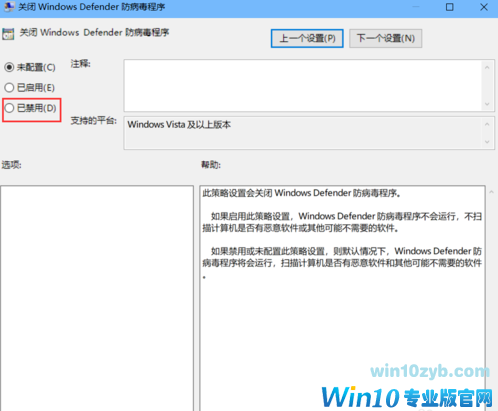This screenshot has width=498, height=411.
Task: Click help paragraph starting '如果启用此策略设置'
Action: click(x=342, y=222)
